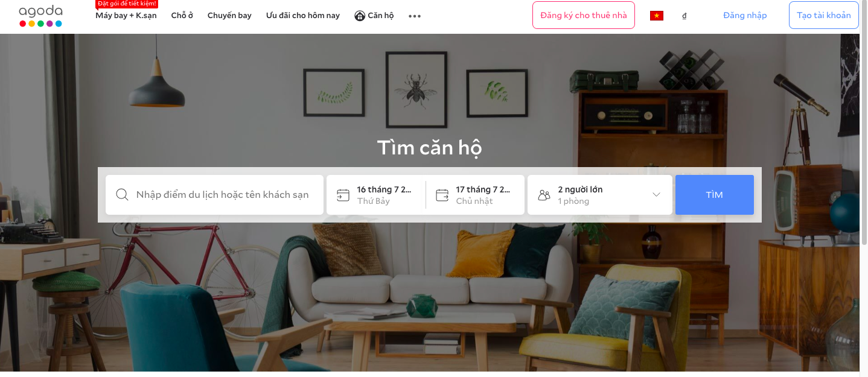Viewport: 868px width, 377px height.
Task: Select the Vietnam flag language icon
Action: (x=657, y=16)
